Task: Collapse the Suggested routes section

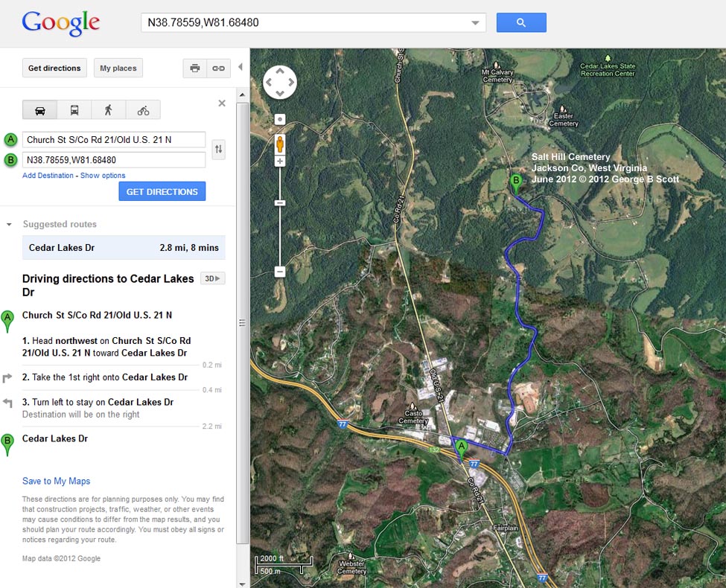Action: tap(9, 224)
